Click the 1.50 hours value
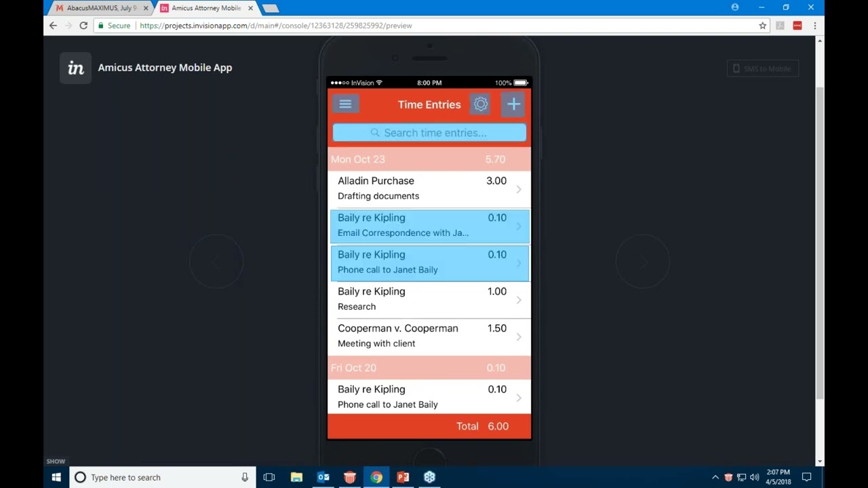 [x=497, y=328]
